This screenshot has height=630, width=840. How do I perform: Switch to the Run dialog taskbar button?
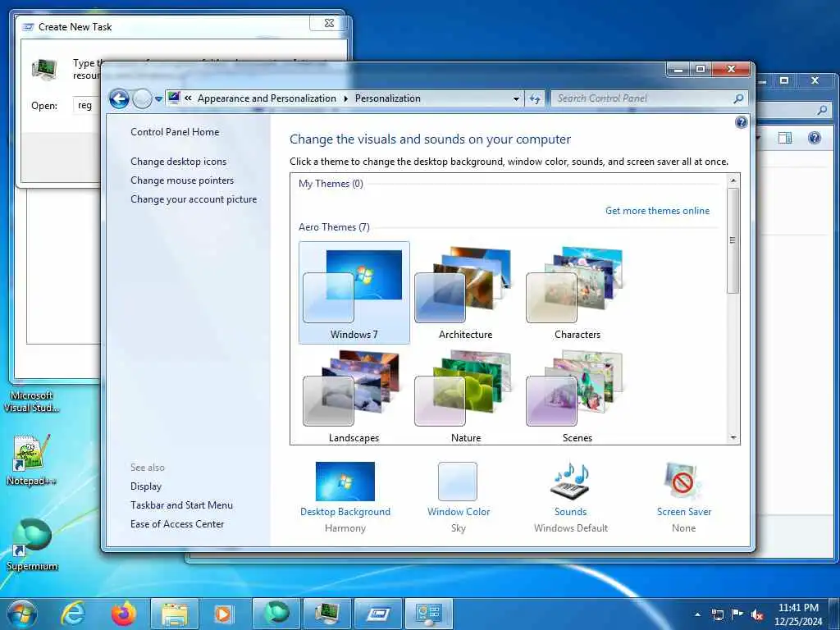[x=377, y=614]
